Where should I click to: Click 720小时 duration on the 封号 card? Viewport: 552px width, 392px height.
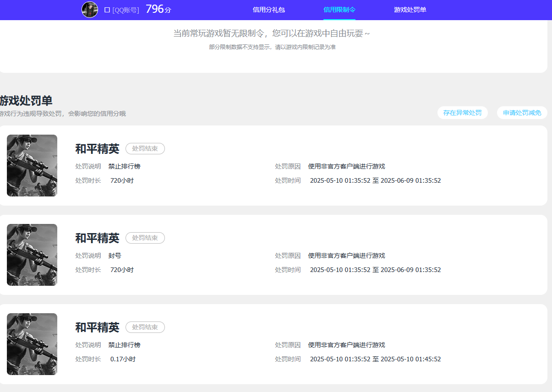pyautogui.click(x=122, y=270)
